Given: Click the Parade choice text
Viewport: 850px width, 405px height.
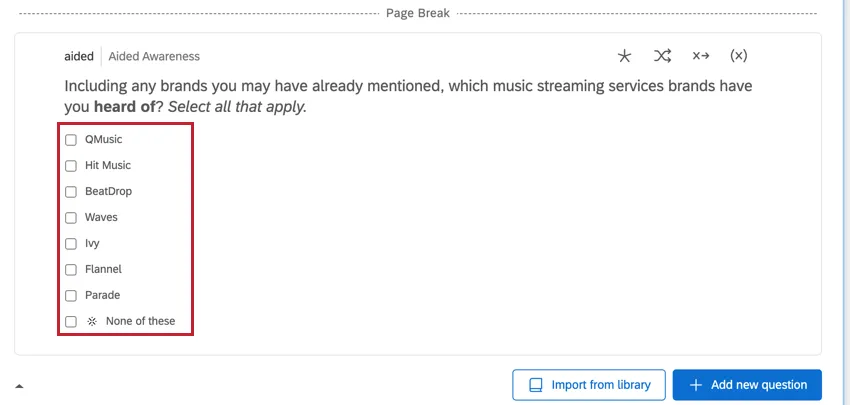Looking at the screenshot, I should click(103, 295).
